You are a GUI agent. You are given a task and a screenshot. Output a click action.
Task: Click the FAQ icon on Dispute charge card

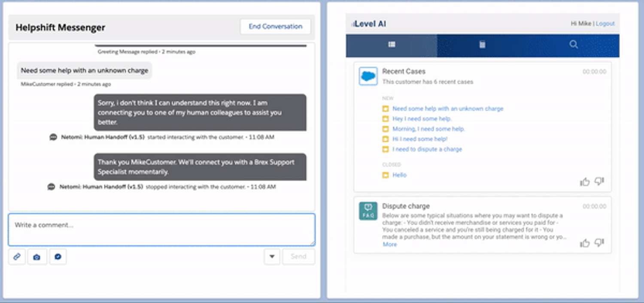(368, 211)
